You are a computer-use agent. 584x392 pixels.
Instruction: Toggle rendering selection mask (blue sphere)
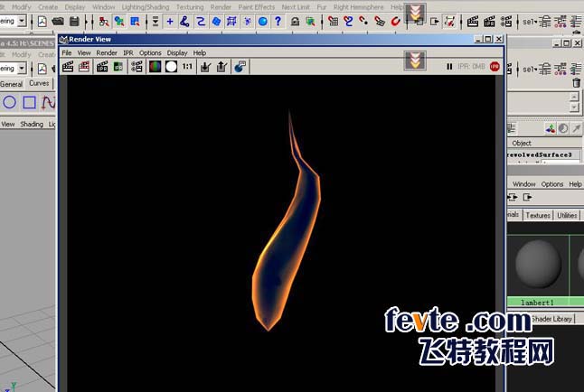262,22
